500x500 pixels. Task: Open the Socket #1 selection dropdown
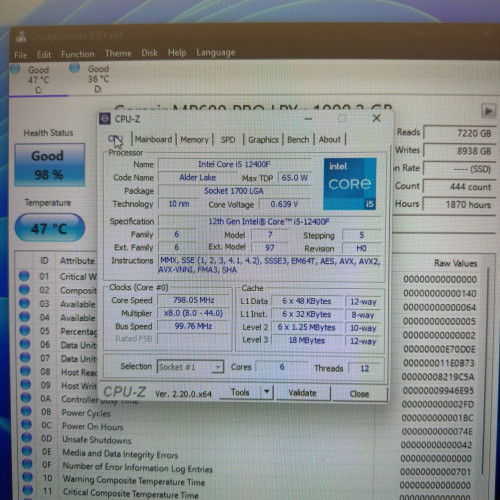(x=190, y=367)
